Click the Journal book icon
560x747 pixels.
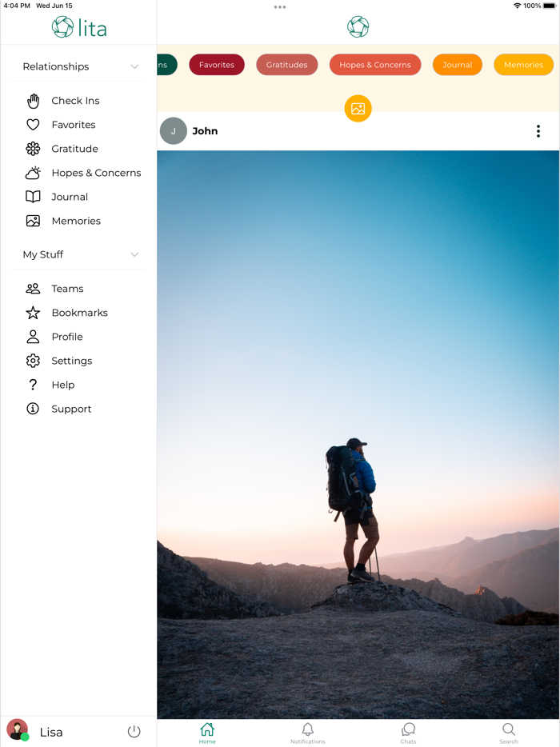point(33,197)
